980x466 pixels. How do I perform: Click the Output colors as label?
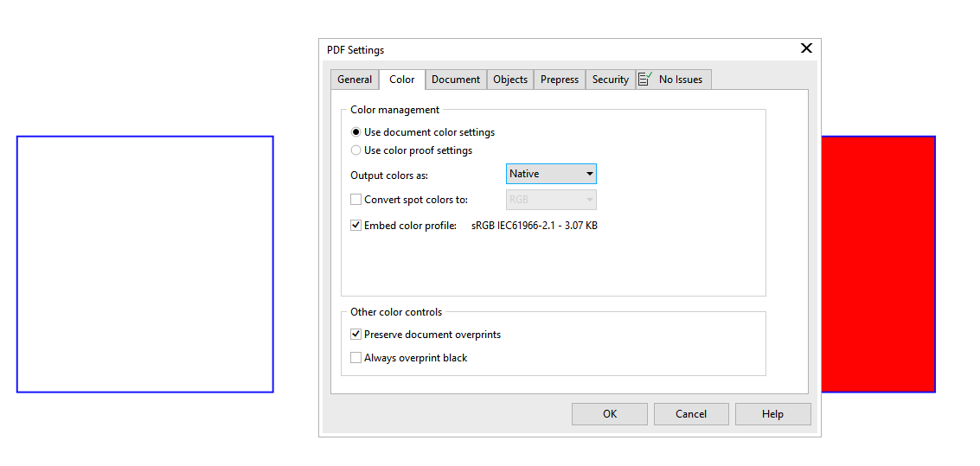coord(388,176)
